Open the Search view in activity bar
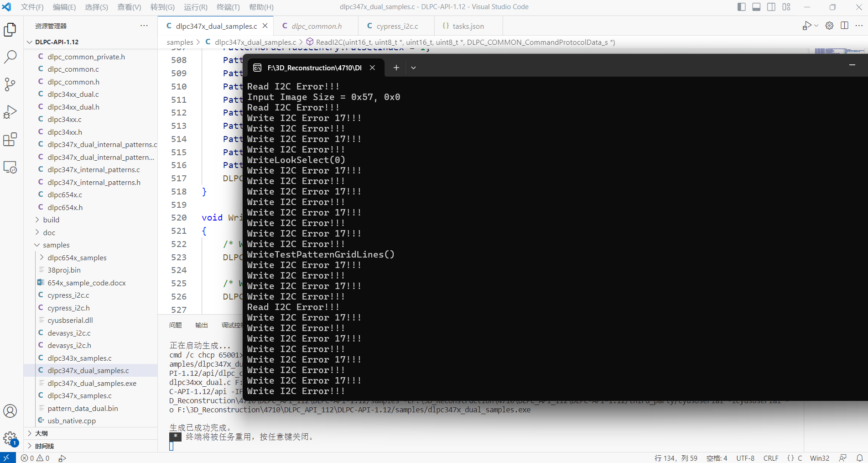 (10, 57)
